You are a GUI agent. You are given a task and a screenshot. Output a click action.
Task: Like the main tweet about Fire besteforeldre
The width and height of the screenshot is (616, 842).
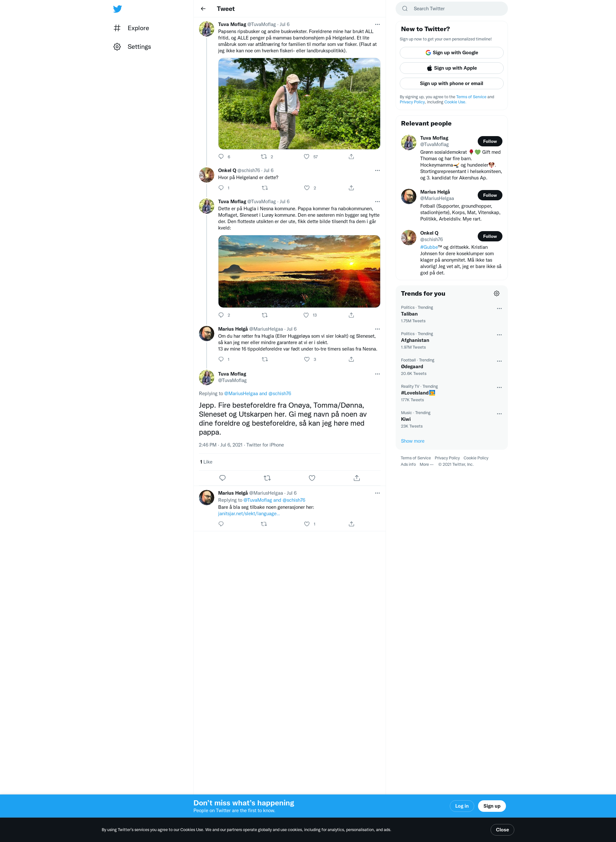(x=312, y=478)
